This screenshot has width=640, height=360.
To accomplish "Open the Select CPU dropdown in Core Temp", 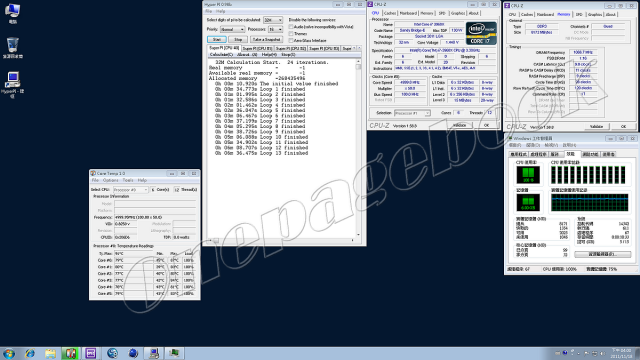I will (130, 190).
